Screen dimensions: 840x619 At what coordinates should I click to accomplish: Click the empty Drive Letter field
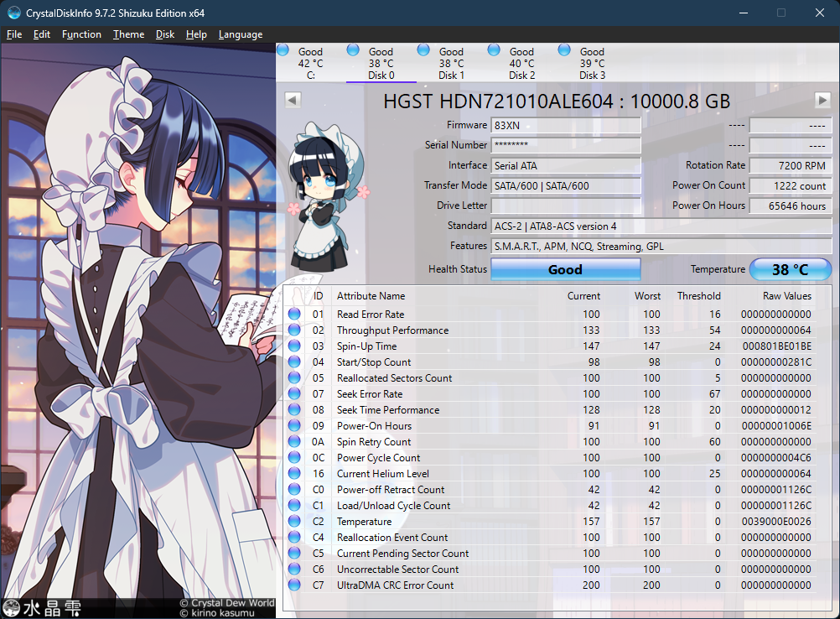point(566,205)
